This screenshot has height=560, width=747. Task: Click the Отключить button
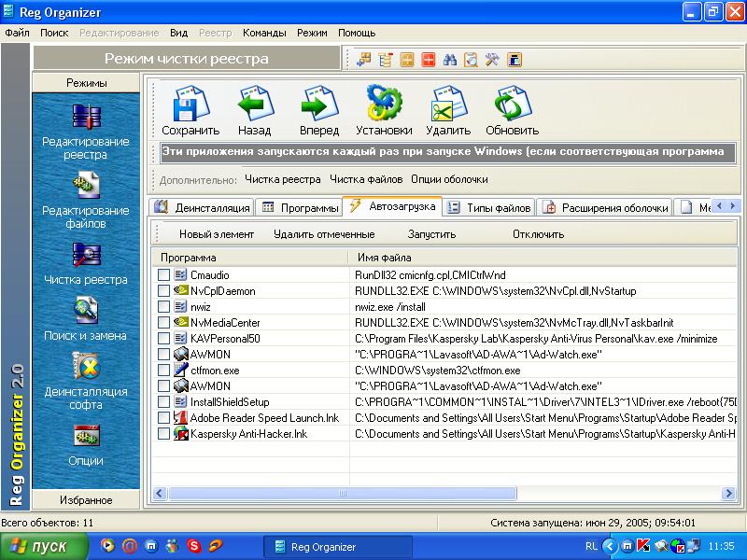[x=539, y=234]
